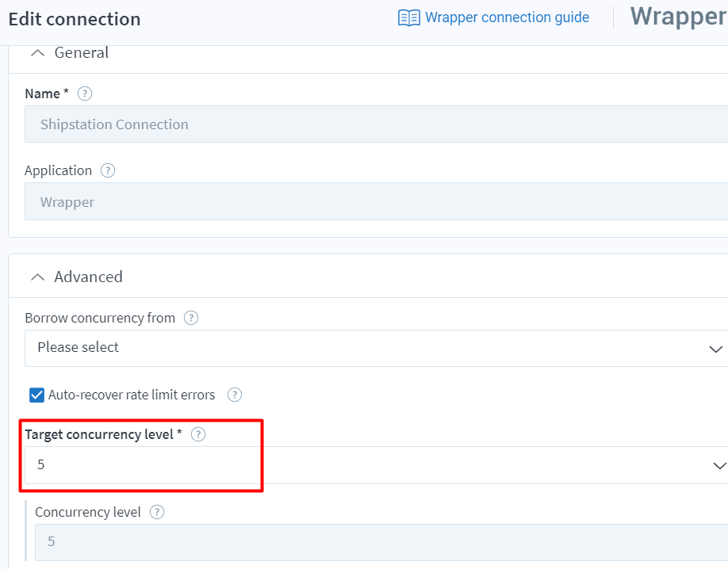The image size is (728, 569).
Task: Click the Auto-recover rate limit errors label
Action: coord(132,395)
